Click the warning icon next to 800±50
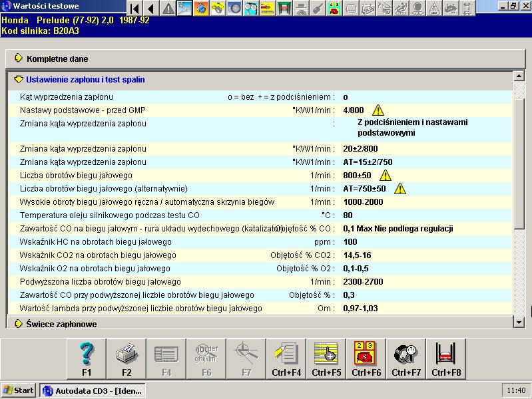The width and height of the screenshot is (532, 399). (385, 176)
